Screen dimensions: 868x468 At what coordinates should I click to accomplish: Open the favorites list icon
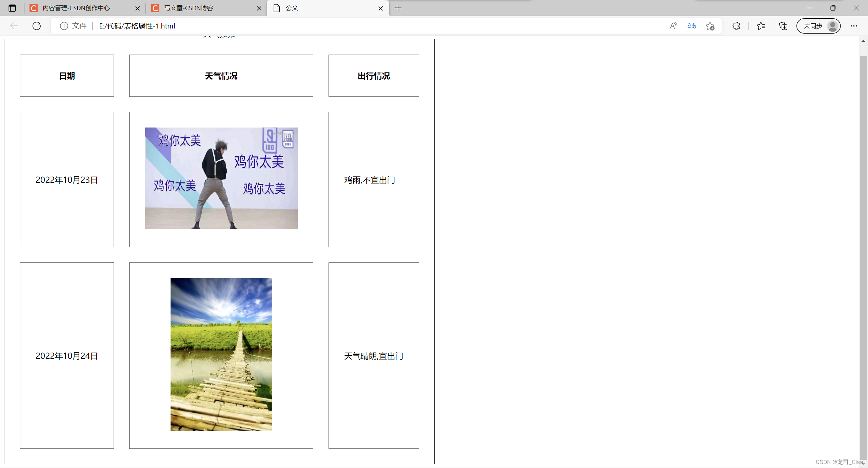[x=761, y=26]
